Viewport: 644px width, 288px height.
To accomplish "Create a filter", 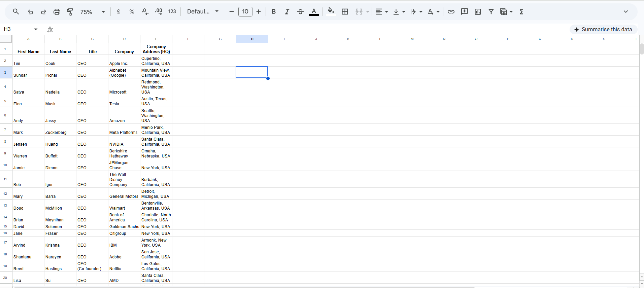I will [x=491, y=12].
